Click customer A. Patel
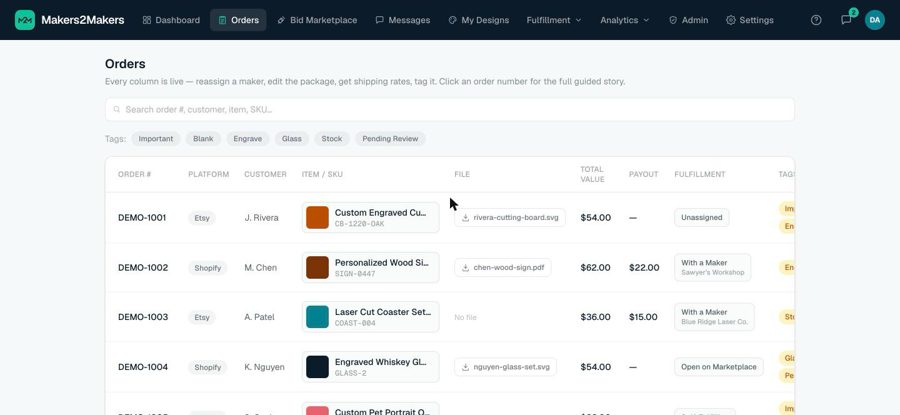Viewport: 900px width, 415px height. pyautogui.click(x=259, y=317)
